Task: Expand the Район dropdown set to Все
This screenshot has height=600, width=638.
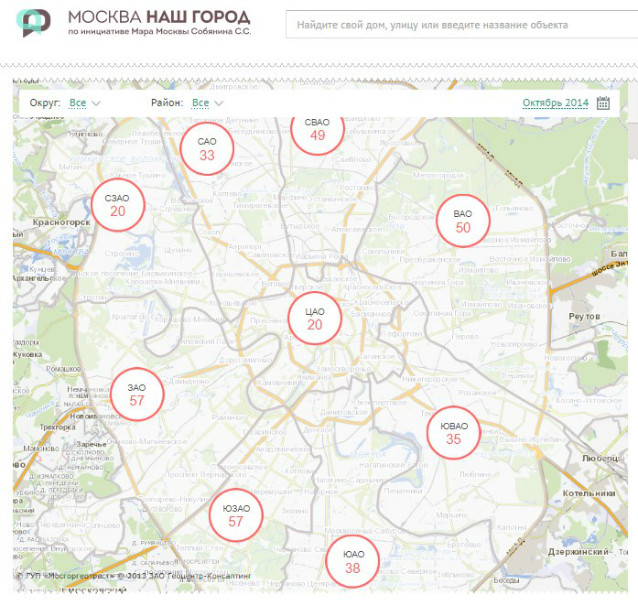Action: click(208, 103)
